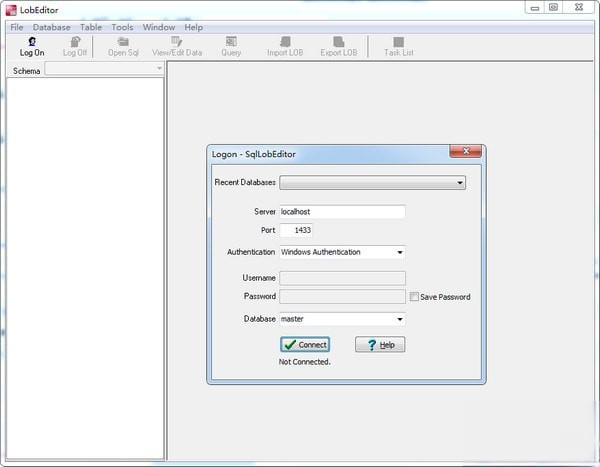Enable the Save Password checkbox
The width and height of the screenshot is (600, 467).
(x=414, y=297)
